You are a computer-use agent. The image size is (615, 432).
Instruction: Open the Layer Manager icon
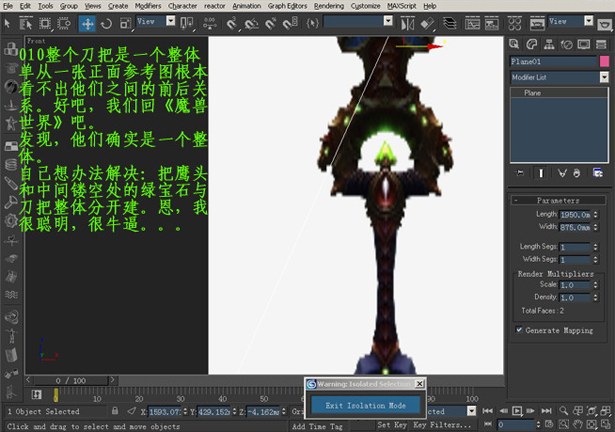pyautogui.click(x=450, y=24)
